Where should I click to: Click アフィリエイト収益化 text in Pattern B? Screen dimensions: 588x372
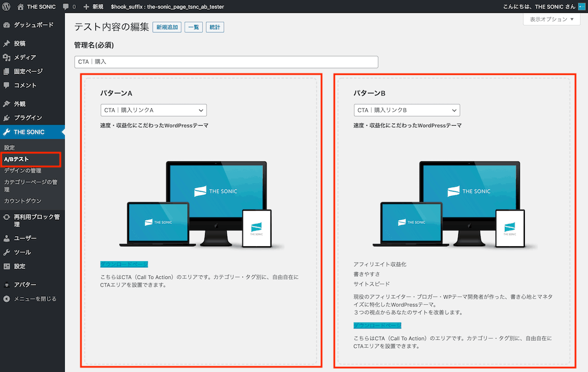tap(380, 265)
